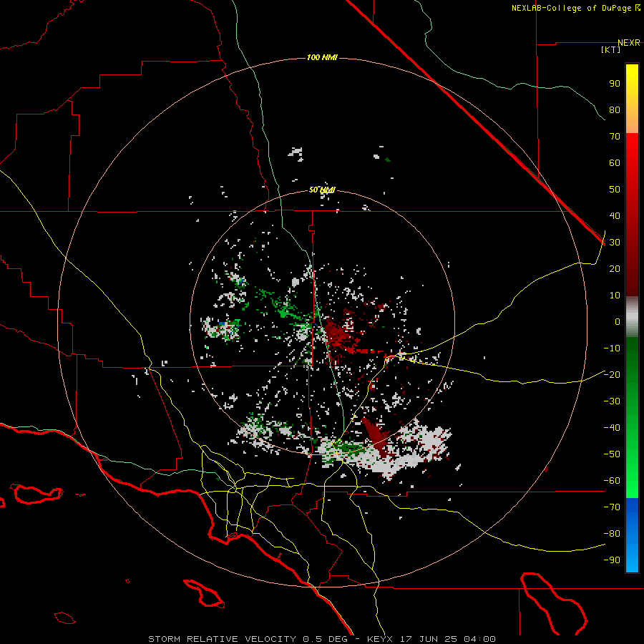The width and height of the screenshot is (644, 644).
Task: Click the "70" value on velocity scale
Action: point(615,137)
